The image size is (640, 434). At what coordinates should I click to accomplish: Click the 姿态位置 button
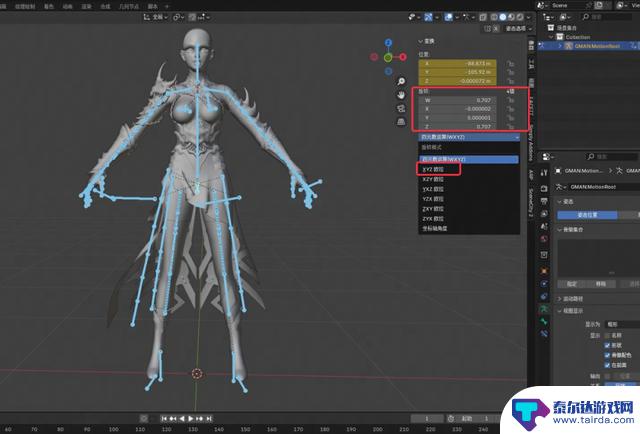pos(587,215)
